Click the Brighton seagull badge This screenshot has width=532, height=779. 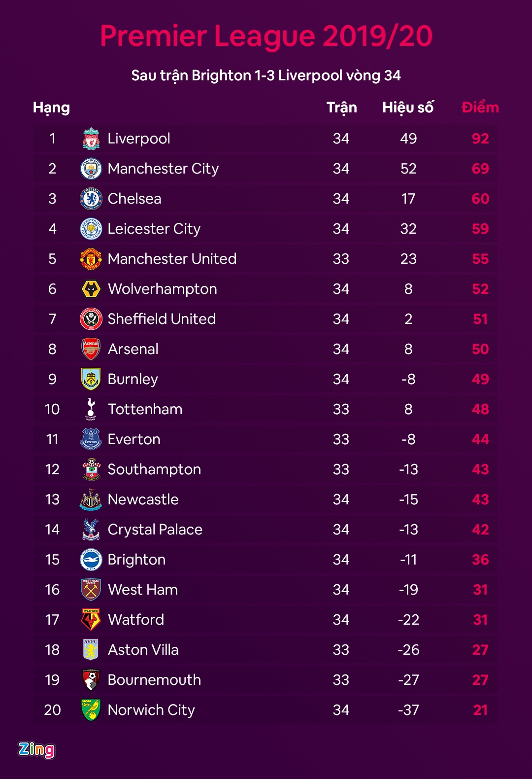coord(91,560)
